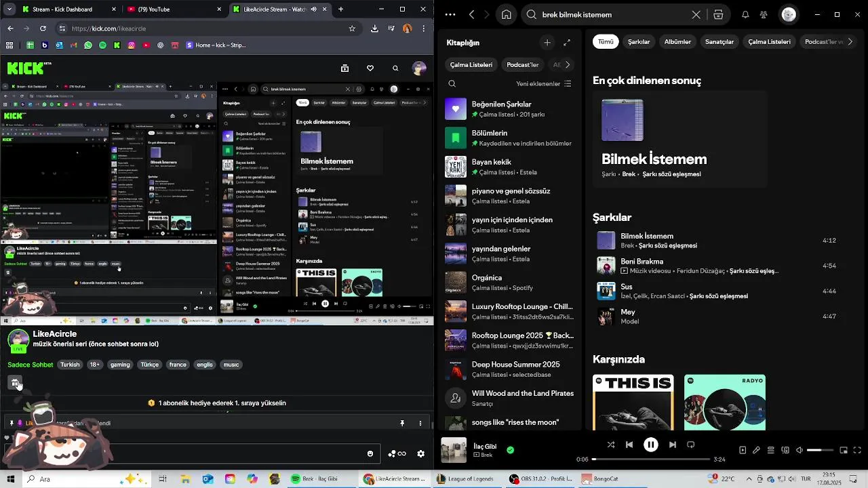Screen dimensions: 868x488
Task: Show more library filter chips
Action: (x=568, y=65)
